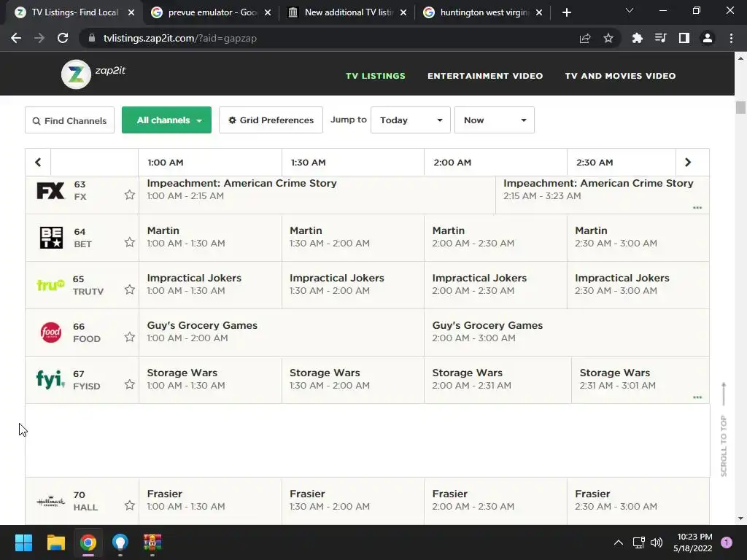Open volume control in system tray
The height and width of the screenshot is (560, 747).
tap(657, 542)
